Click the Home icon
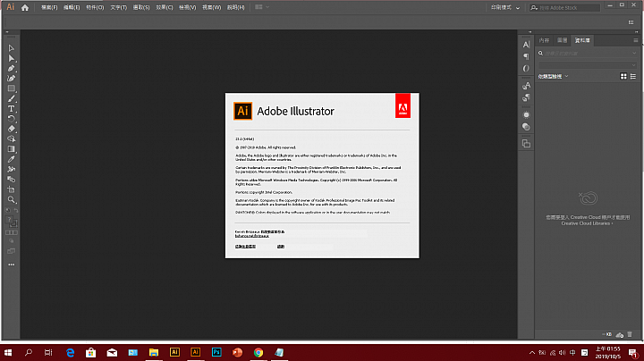 click(x=25, y=7)
